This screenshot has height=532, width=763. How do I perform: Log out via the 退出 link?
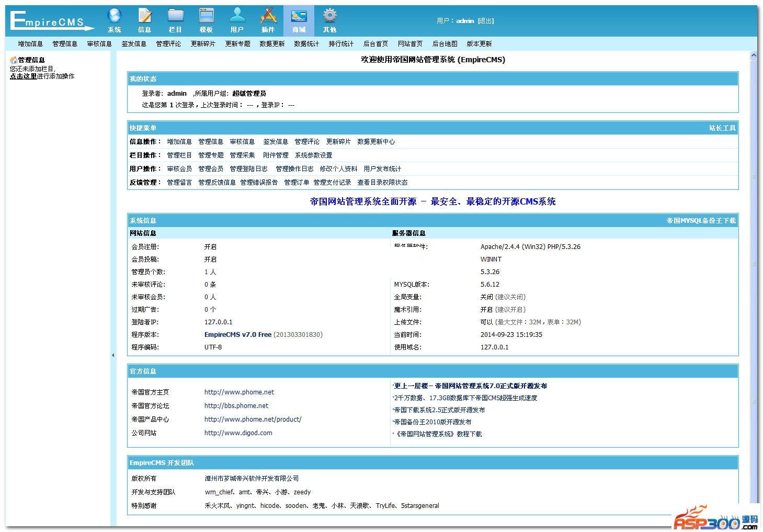tap(486, 21)
